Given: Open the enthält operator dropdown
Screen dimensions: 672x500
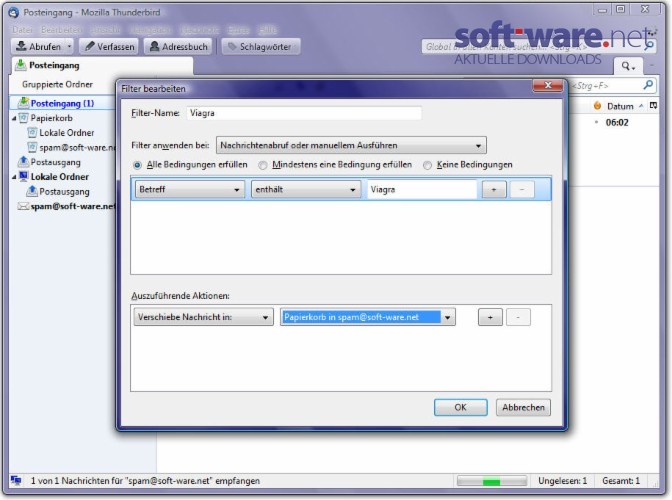Looking at the screenshot, I should (x=305, y=189).
